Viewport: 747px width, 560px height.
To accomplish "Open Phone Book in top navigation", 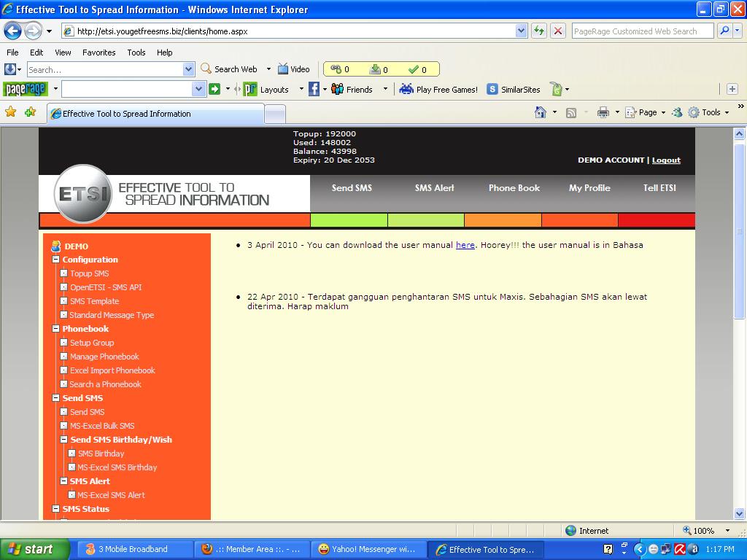I will (514, 187).
